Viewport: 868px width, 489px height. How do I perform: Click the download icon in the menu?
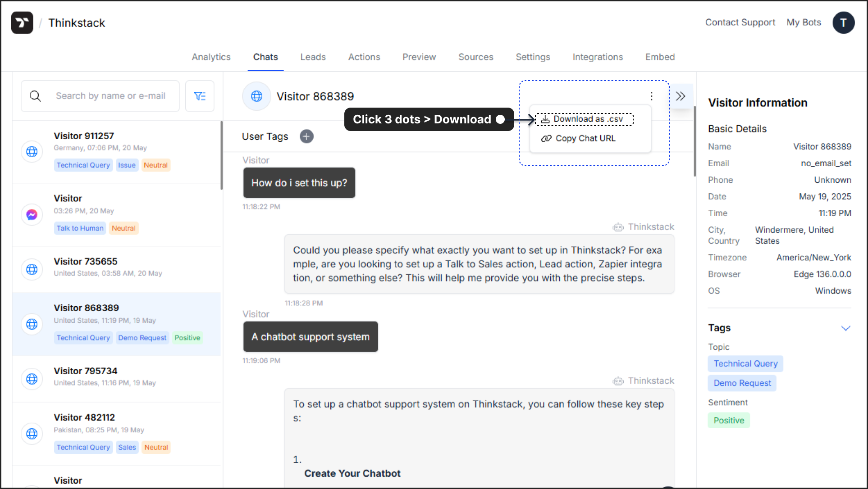[x=545, y=119]
